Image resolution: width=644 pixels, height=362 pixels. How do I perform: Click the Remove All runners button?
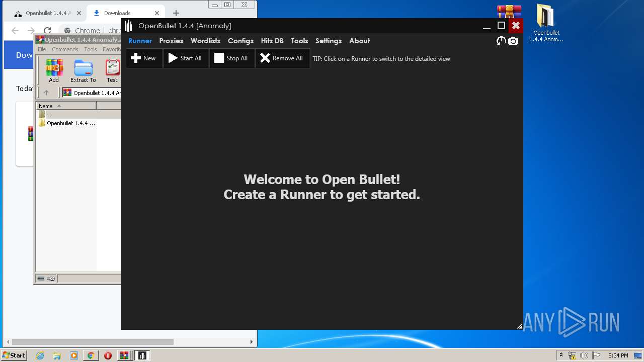click(282, 58)
